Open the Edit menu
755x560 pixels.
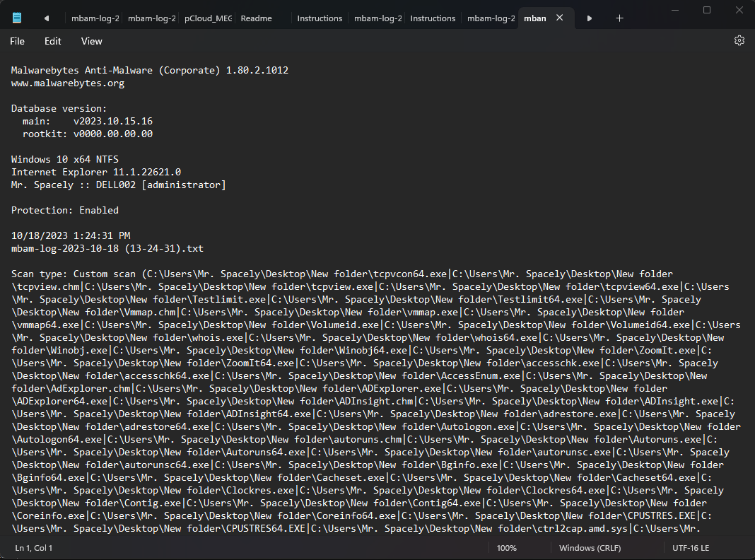(x=53, y=42)
